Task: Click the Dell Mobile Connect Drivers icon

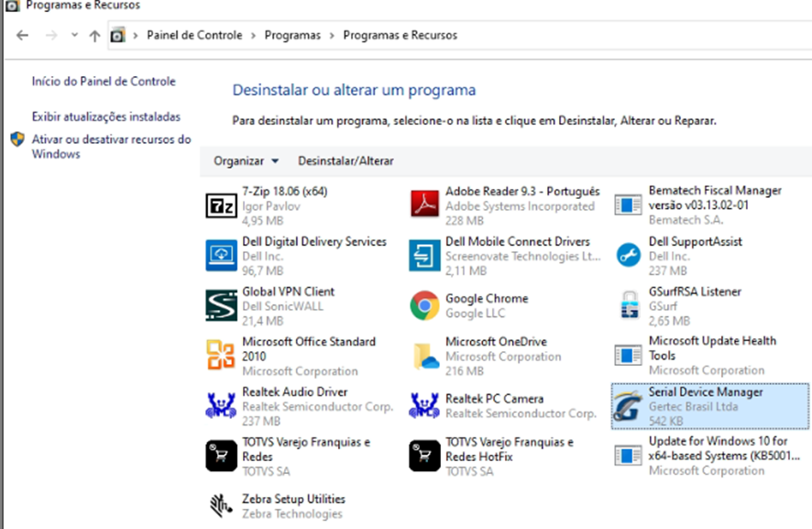Action: pyautogui.click(x=424, y=256)
